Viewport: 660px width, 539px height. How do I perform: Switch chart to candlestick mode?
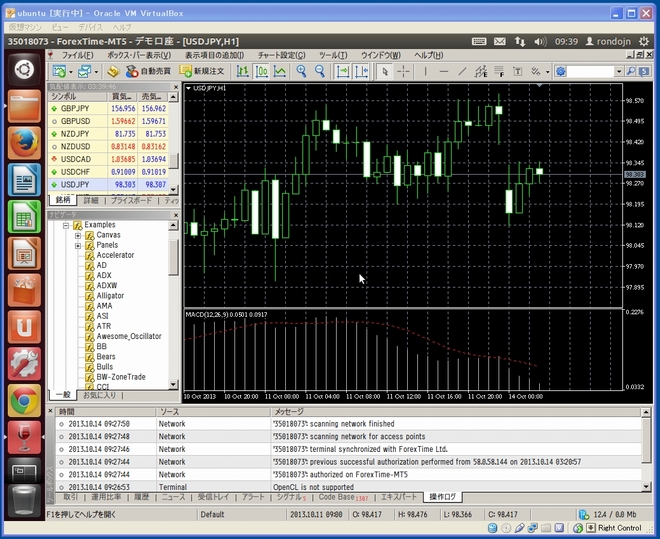point(261,72)
